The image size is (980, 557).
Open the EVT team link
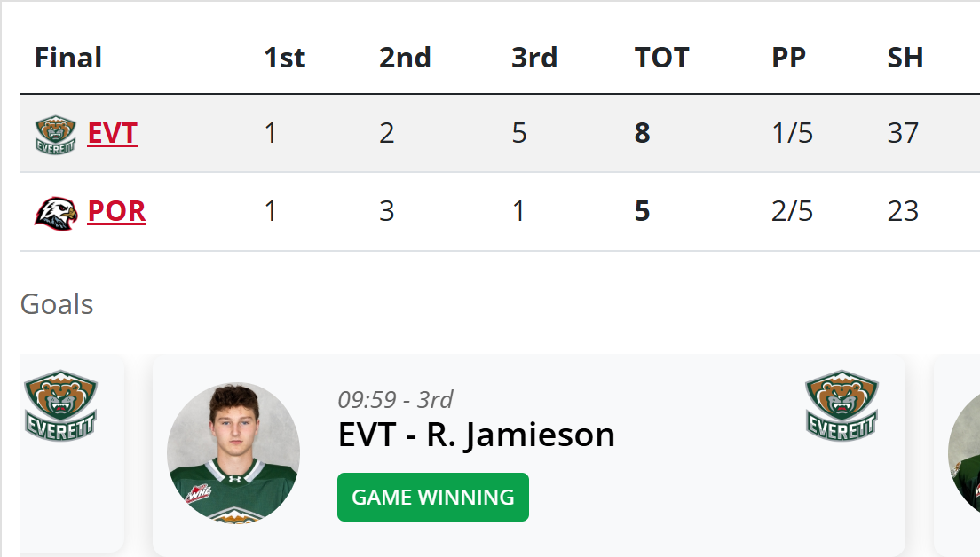coord(113,134)
